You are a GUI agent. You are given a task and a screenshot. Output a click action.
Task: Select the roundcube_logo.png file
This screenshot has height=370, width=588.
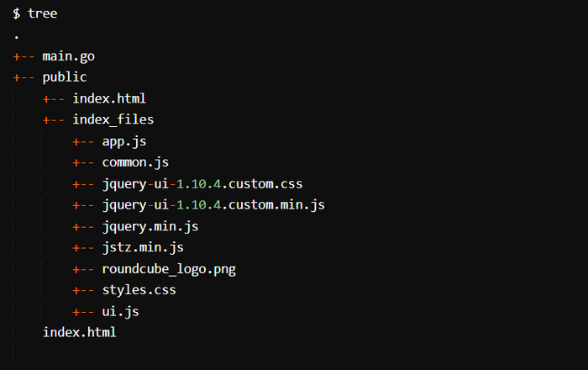coord(169,269)
